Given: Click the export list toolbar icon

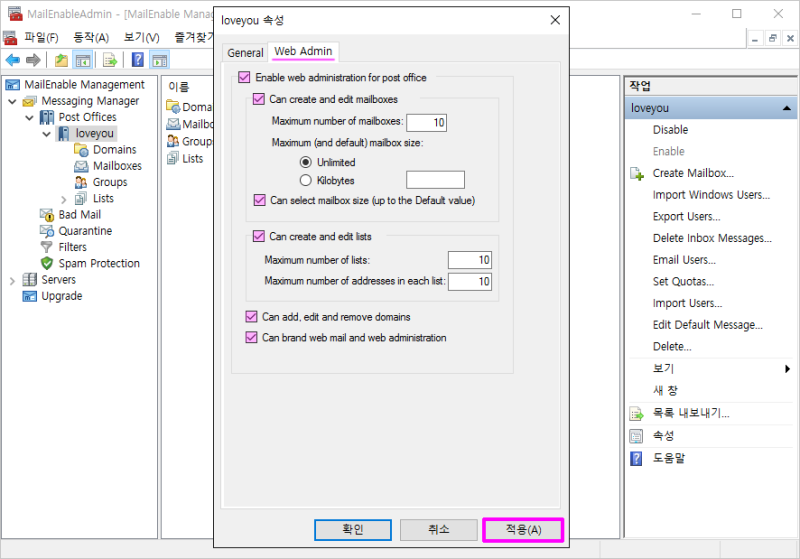Looking at the screenshot, I should pyautogui.click(x=110, y=60).
